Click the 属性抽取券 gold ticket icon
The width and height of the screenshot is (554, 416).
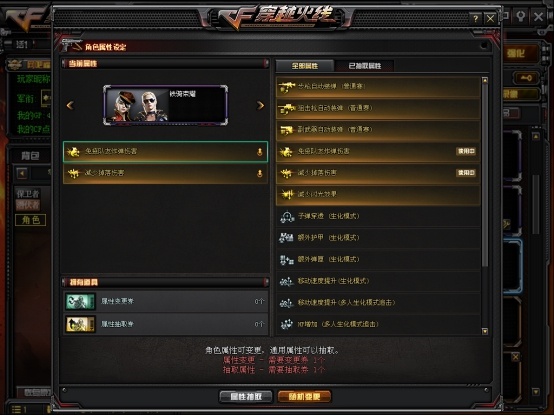(80, 324)
